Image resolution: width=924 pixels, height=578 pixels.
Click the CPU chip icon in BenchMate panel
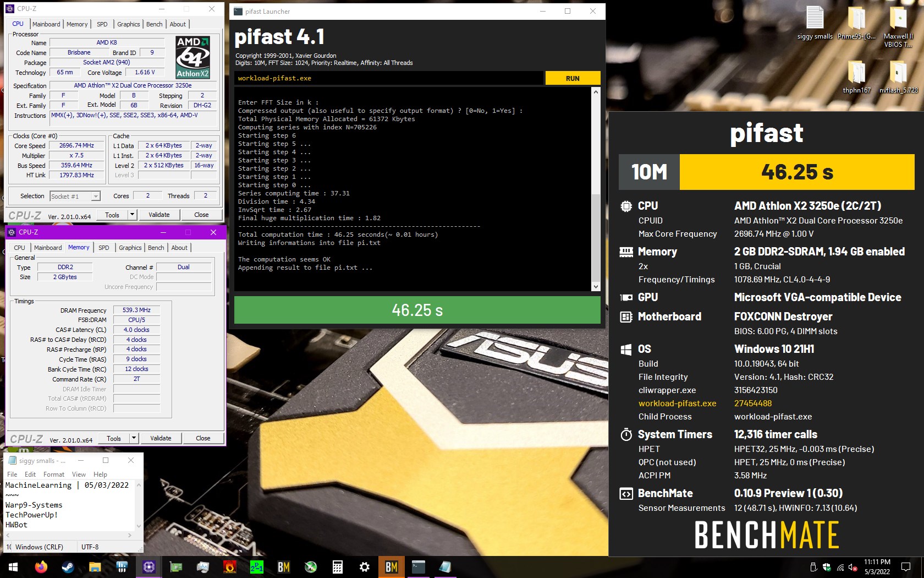626,206
